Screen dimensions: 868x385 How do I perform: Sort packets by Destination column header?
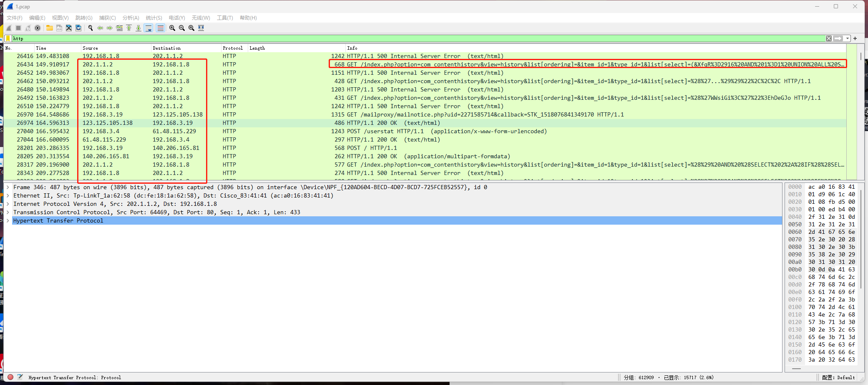click(x=186, y=48)
